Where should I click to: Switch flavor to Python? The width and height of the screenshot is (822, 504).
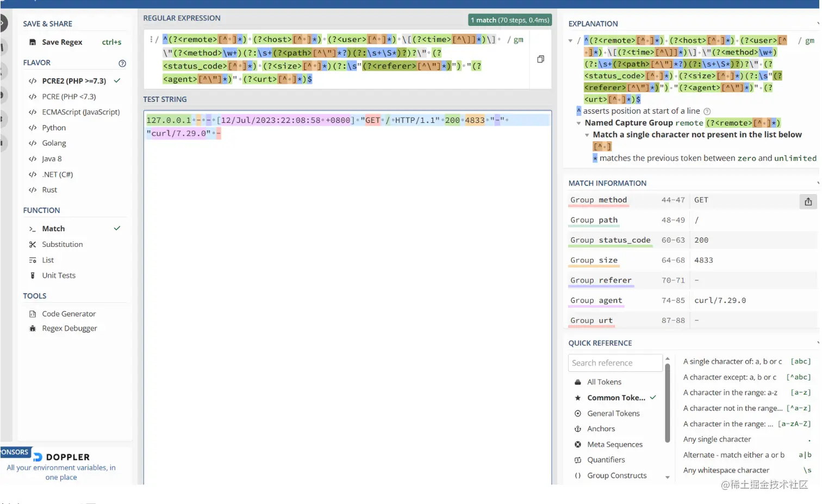point(54,127)
